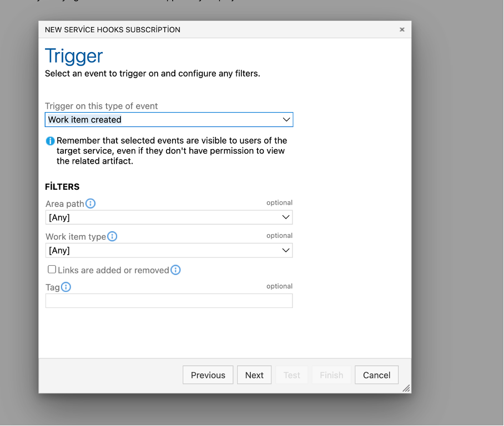The image size is (504, 426).
Task: Close the New Service Hooks Subscription dialog
Action: (x=402, y=30)
